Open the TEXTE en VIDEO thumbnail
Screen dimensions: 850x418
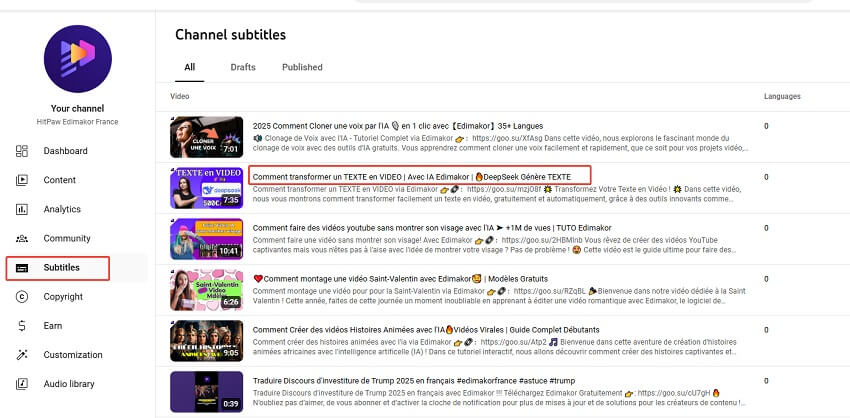pyautogui.click(x=207, y=188)
